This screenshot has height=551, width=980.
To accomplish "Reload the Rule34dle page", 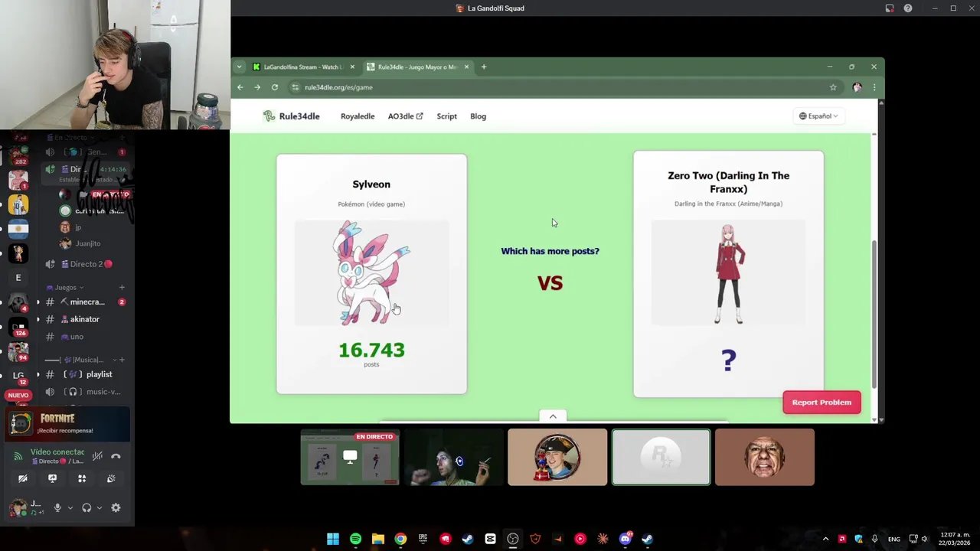I will point(275,87).
